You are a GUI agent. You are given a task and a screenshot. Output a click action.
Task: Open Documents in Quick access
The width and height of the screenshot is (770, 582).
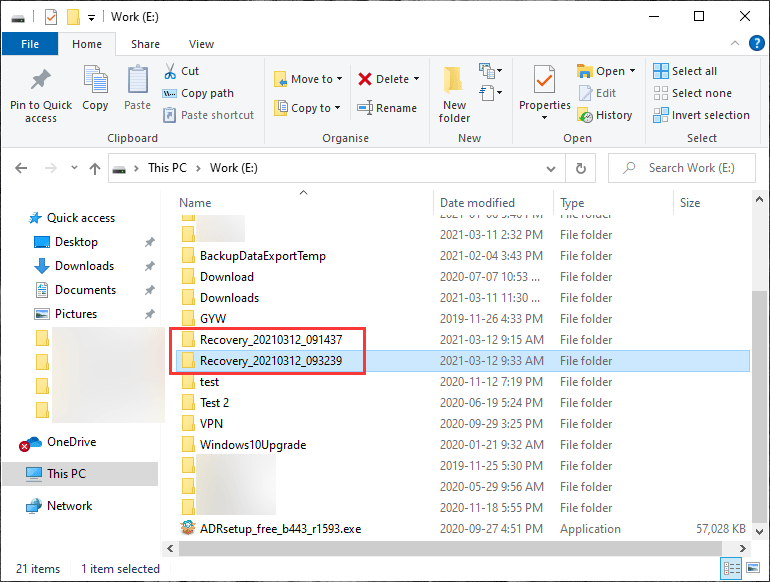tap(76, 290)
